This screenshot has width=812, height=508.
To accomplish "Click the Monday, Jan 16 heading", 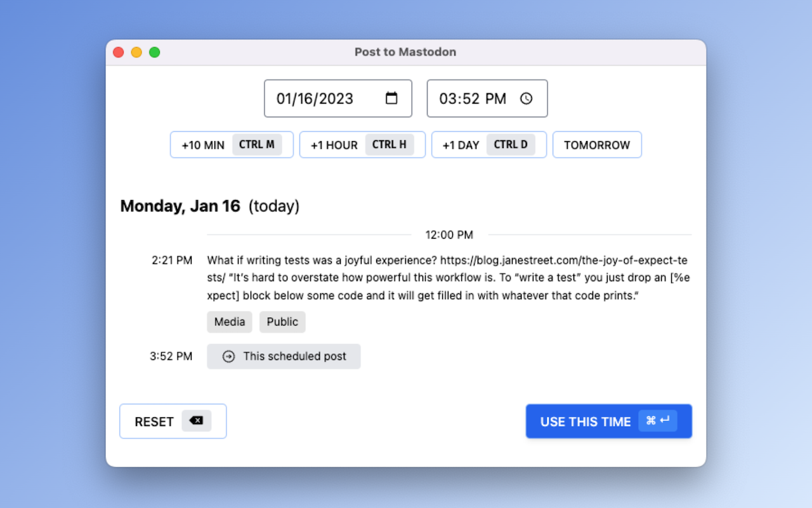I will (180, 206).
